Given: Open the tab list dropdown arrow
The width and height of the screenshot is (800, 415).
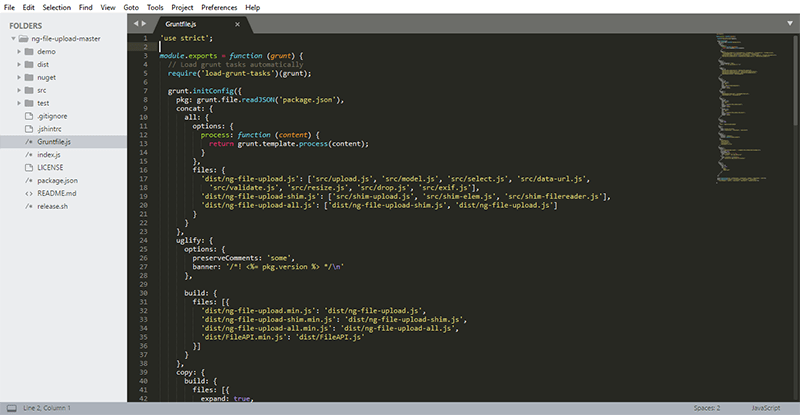Looking at the screenshot, I should pyautogui.click(x=790, y=23).
